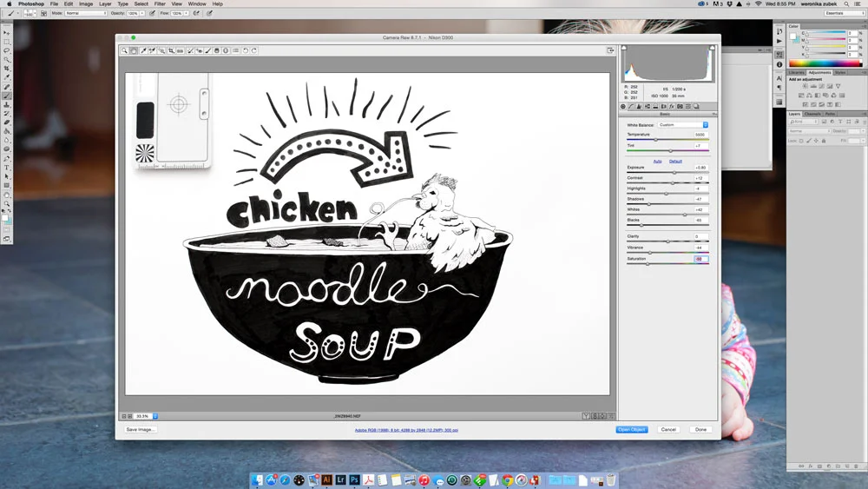The height and width of the screenshot is (489, 868).
Task: Rotate image counterclockwise in Camera Raw
Action: [x=246, y=50]
